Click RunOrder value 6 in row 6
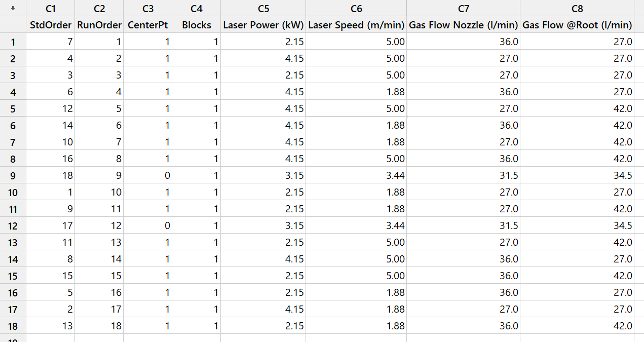644x342 pixels. point(99,125)
